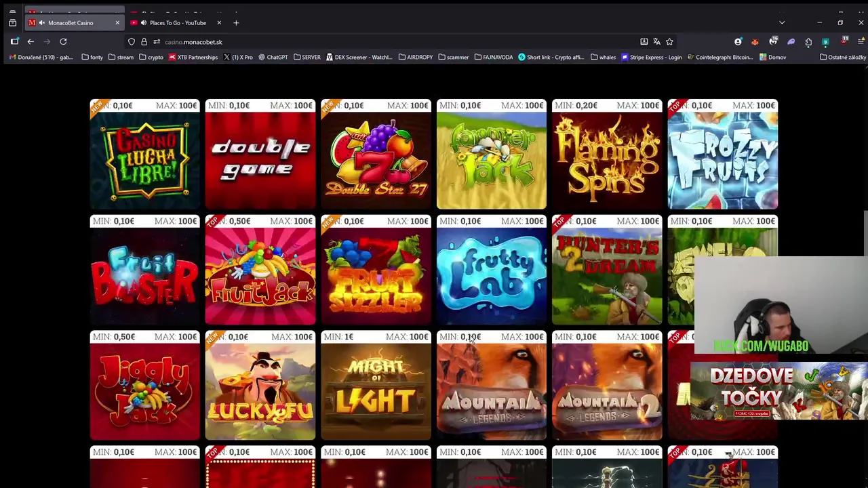The height and width of the screenshot is (488, 868).
Task: Expand the AIRDROPY bookmarks folder
Action: click(x=416, y=58)
